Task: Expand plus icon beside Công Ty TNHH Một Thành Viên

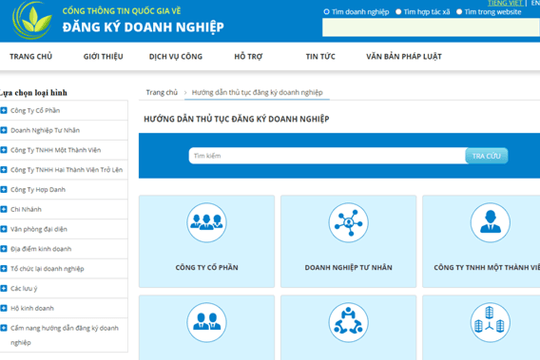Action: coord(3,150)
